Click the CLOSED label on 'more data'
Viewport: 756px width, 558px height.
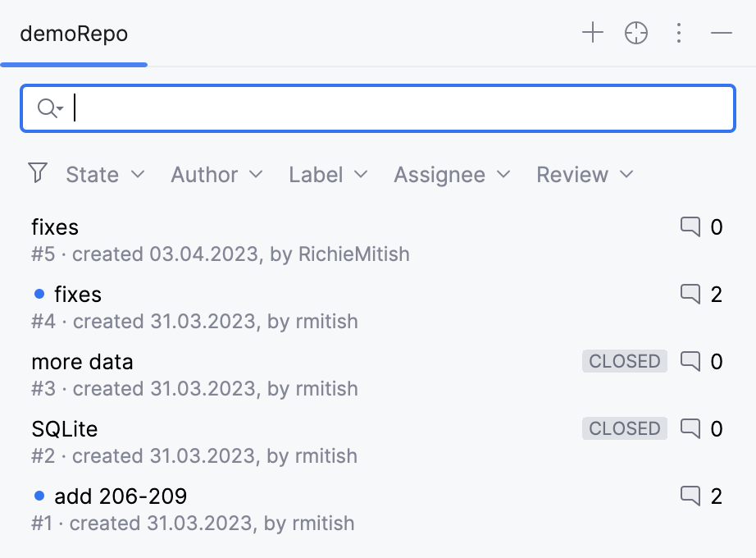tap(625, 361)
